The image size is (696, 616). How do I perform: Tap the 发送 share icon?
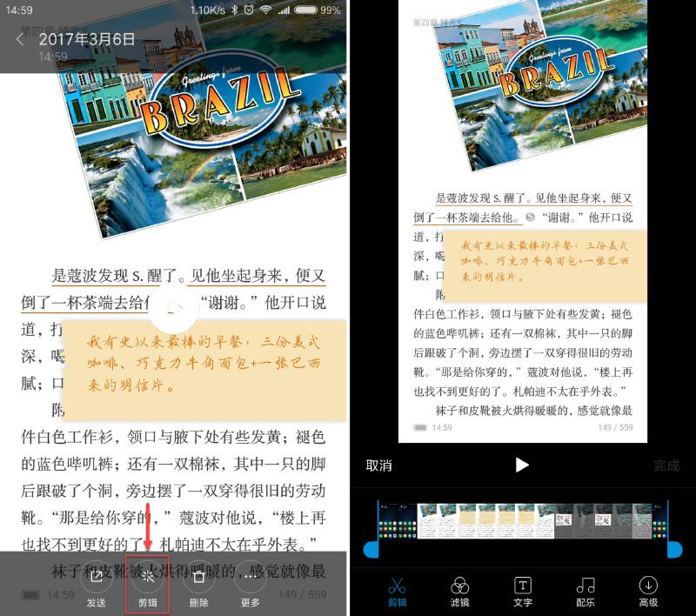96,577
